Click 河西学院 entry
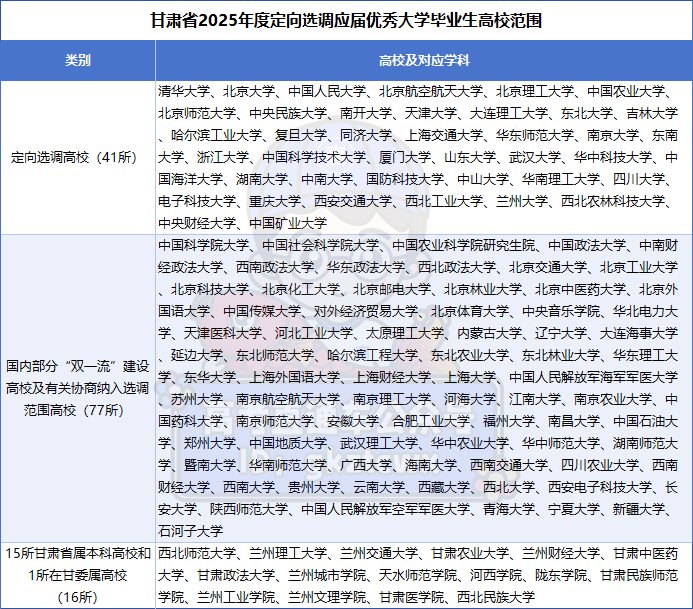693x609 pixels. pos(496,575)
